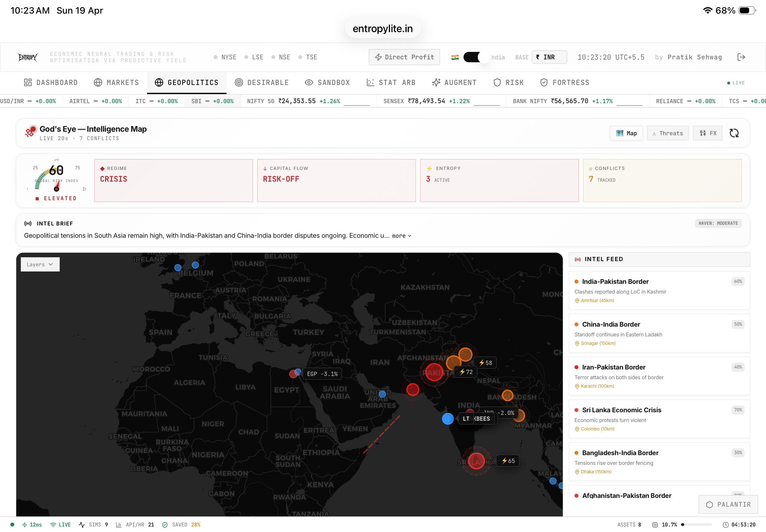Viewport: 766px width, 532px height.
Task: Open the Layers dropdown on map
Action: (x=40, y=264)
